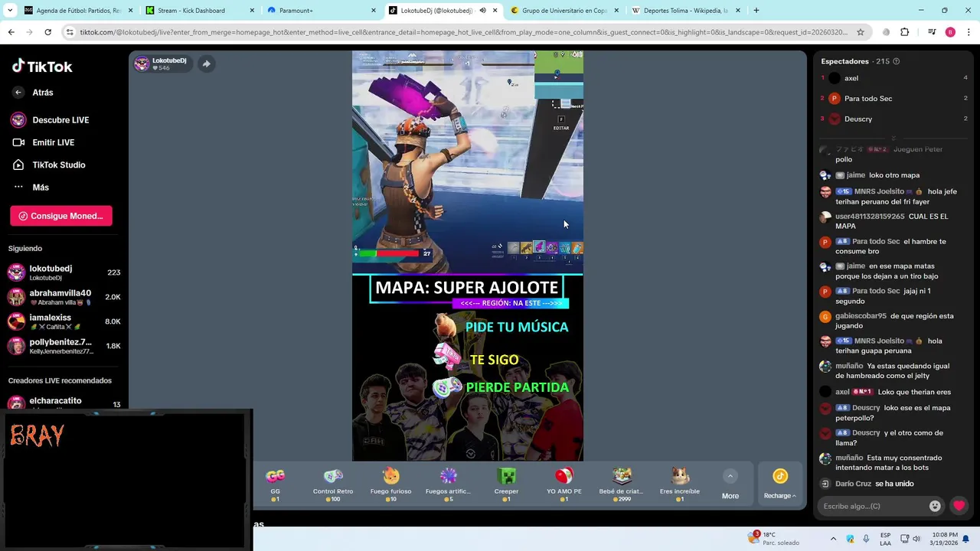Screen dimensions: 980x551
Task: Click the LokotubeDj streamer avatar
Action: click(x=142, y=64)
